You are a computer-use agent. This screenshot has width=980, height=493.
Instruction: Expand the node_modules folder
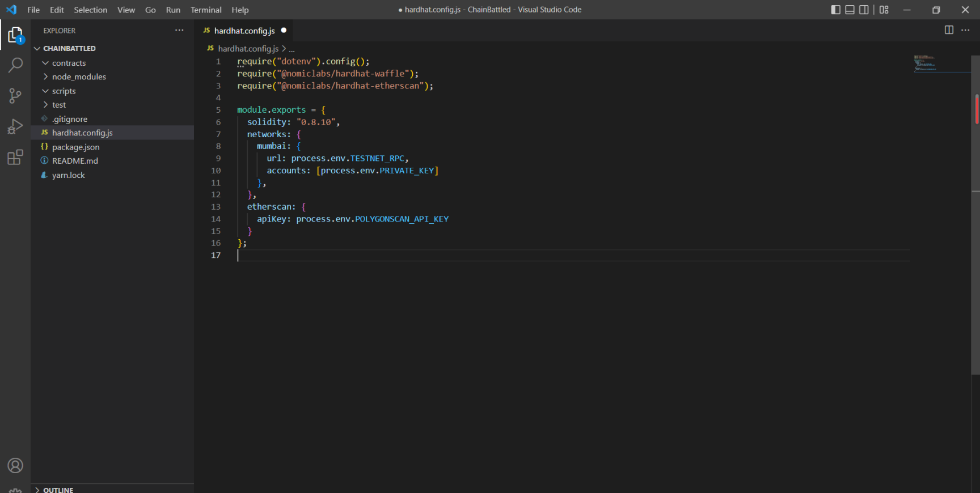(x=79, y=76)
